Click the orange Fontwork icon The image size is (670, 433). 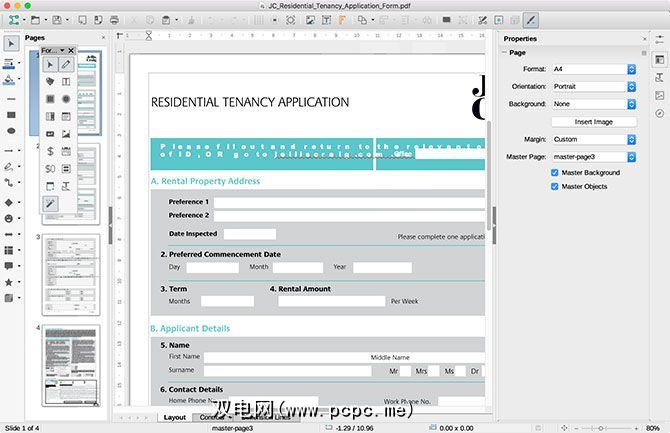coord(342,20)
